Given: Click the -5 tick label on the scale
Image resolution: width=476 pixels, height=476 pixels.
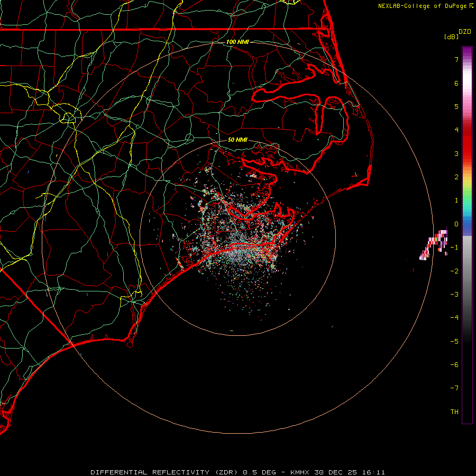Looking at the screenshot, I should (454, 342).
